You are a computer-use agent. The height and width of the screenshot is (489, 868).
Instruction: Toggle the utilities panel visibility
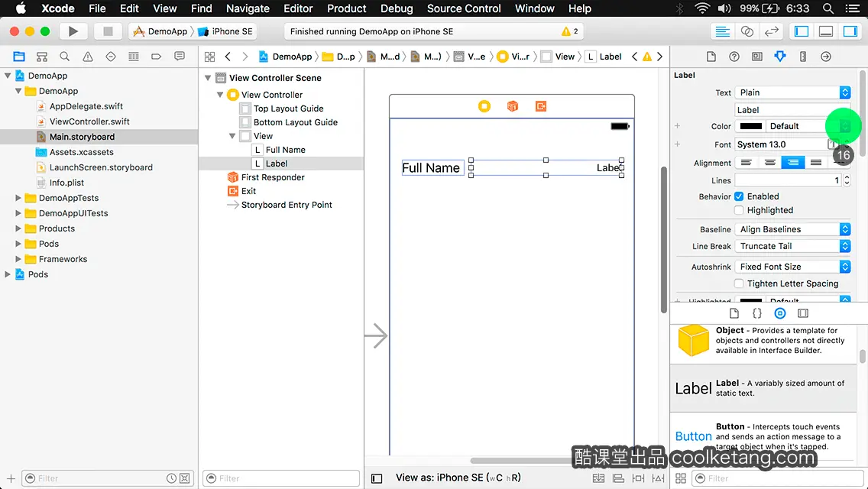pyautogui.click(x=850, y=31)
